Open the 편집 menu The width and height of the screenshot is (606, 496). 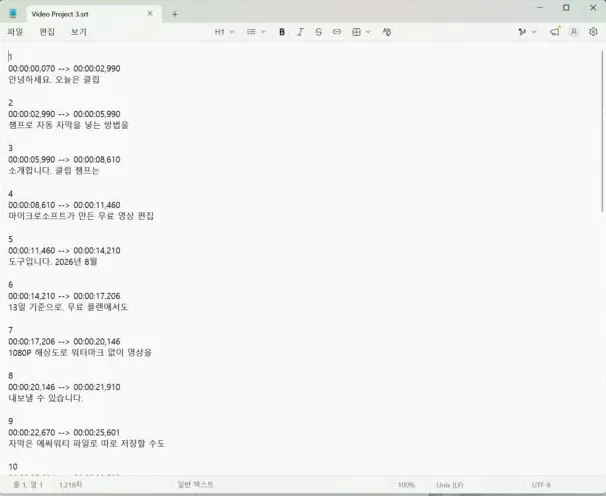click(x=47, y=32)
